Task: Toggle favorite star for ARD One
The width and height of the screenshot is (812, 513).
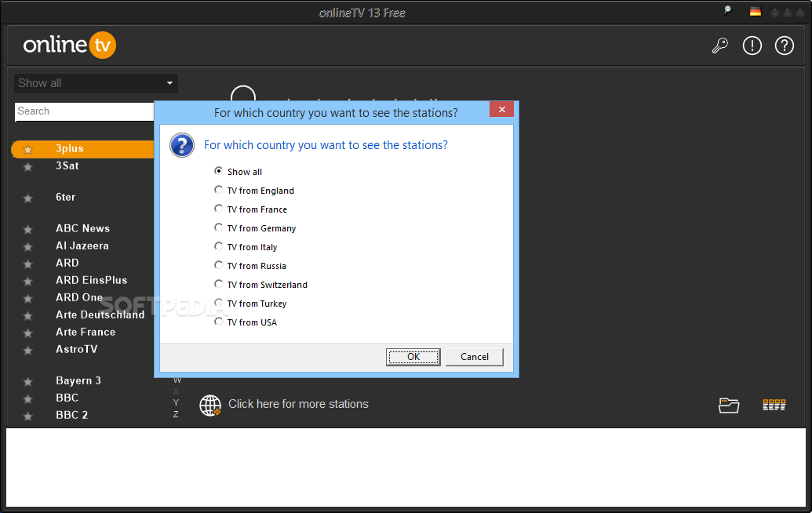Action: tap(28, 299)
